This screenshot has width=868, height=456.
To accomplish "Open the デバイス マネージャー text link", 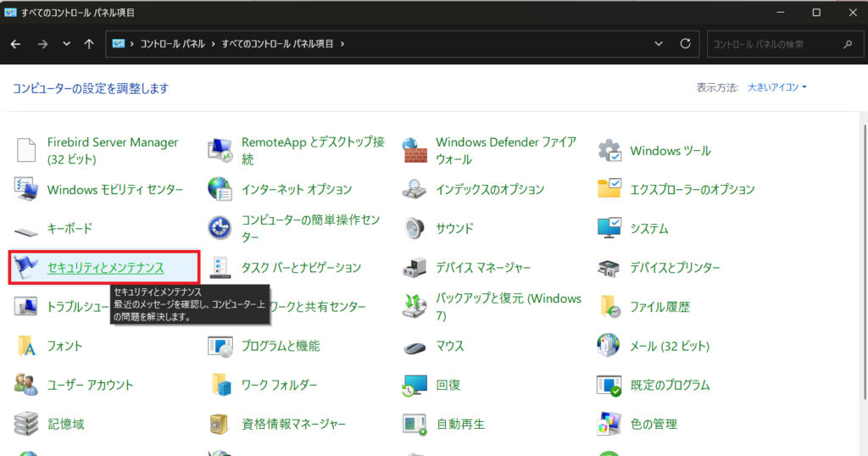I will tap(482, 268).
